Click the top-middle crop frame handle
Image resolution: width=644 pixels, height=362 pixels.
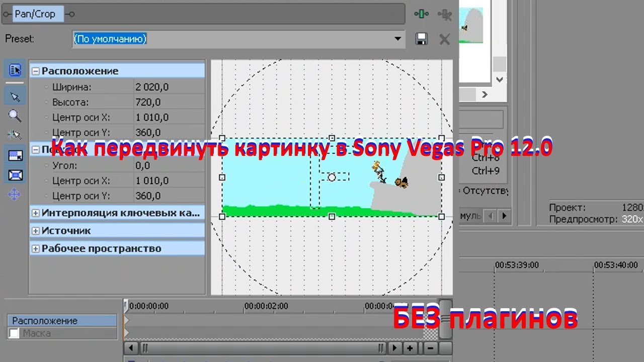click(x=332, y=138)
